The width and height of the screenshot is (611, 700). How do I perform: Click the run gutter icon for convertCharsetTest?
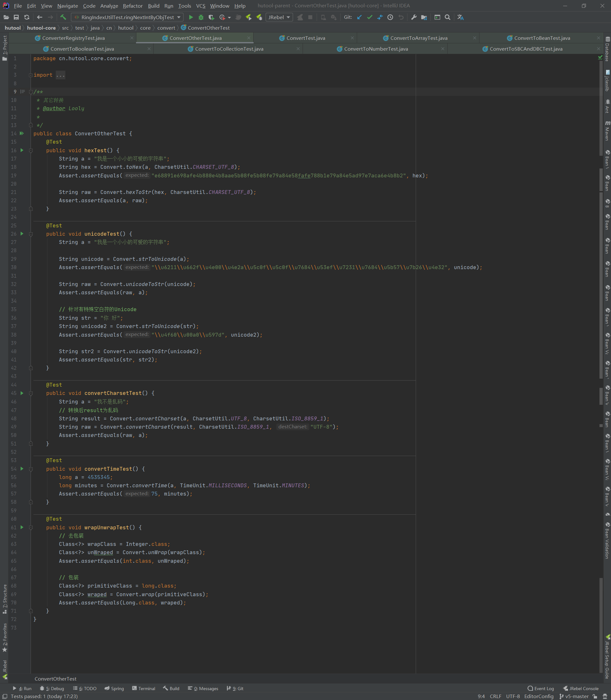click(x=22, y=393)
